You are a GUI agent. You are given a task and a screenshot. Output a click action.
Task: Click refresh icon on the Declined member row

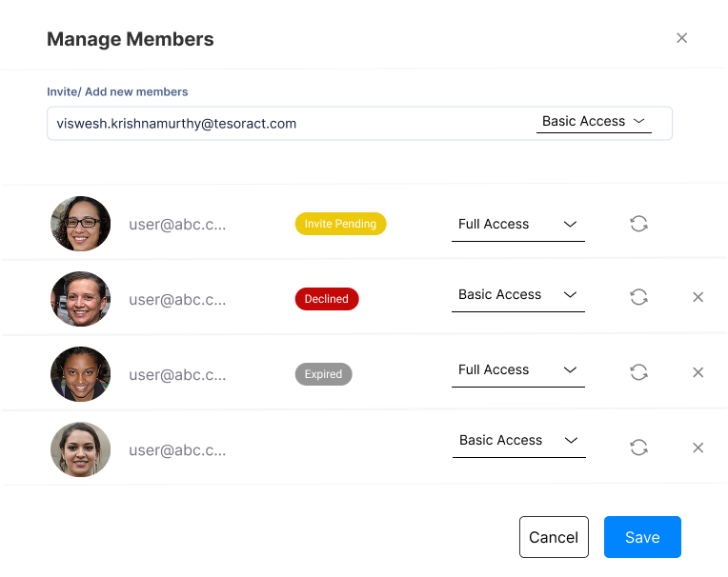point(638,297)
